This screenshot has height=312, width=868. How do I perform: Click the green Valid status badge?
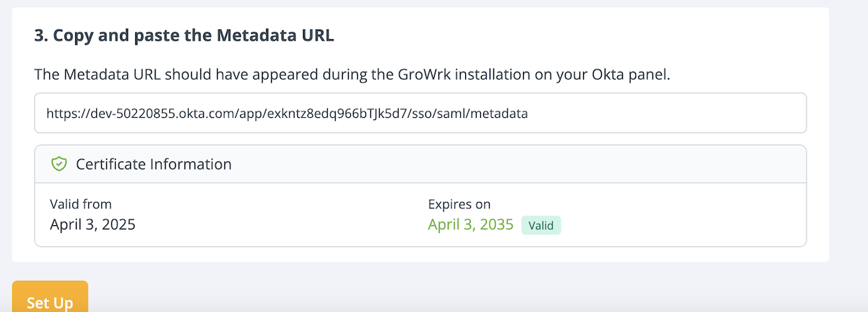540,225
